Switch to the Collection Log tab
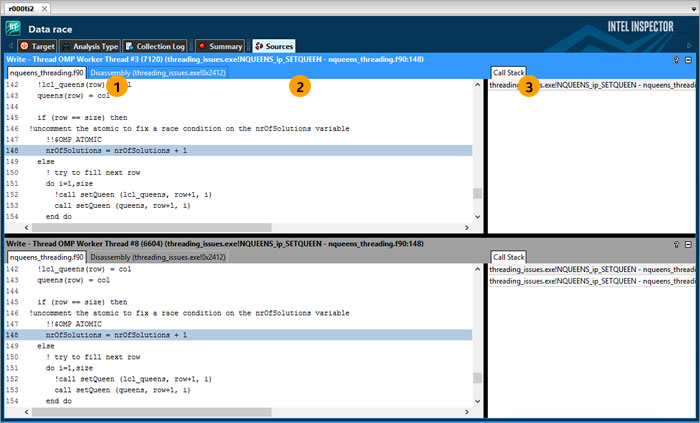Screen dimensions: 700x423 [x=155, y=46]
